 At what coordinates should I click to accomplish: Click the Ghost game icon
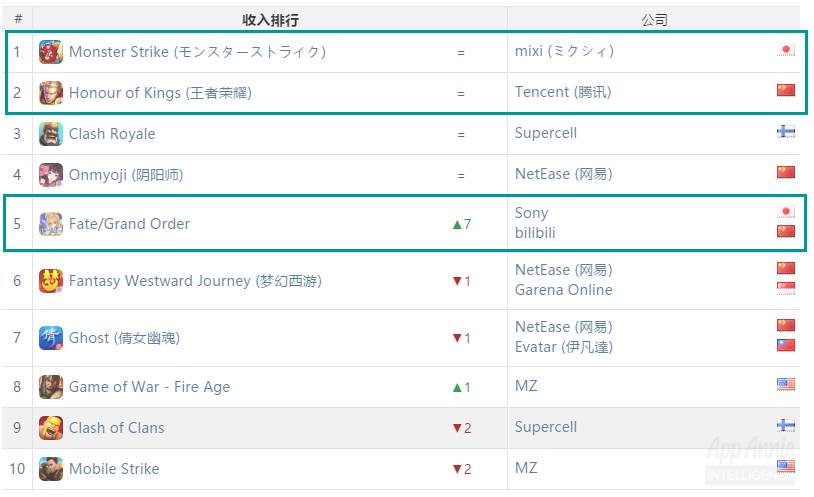[50, 338]
